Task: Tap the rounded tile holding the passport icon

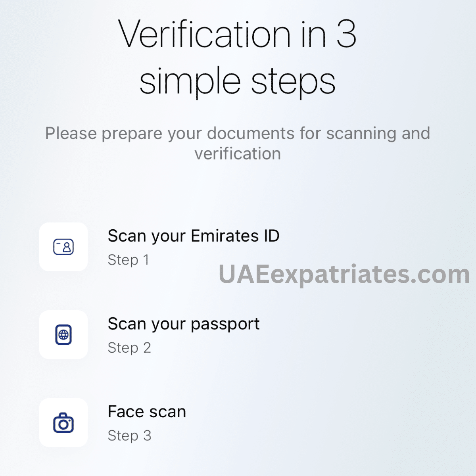Action: (x=63, y=335)
